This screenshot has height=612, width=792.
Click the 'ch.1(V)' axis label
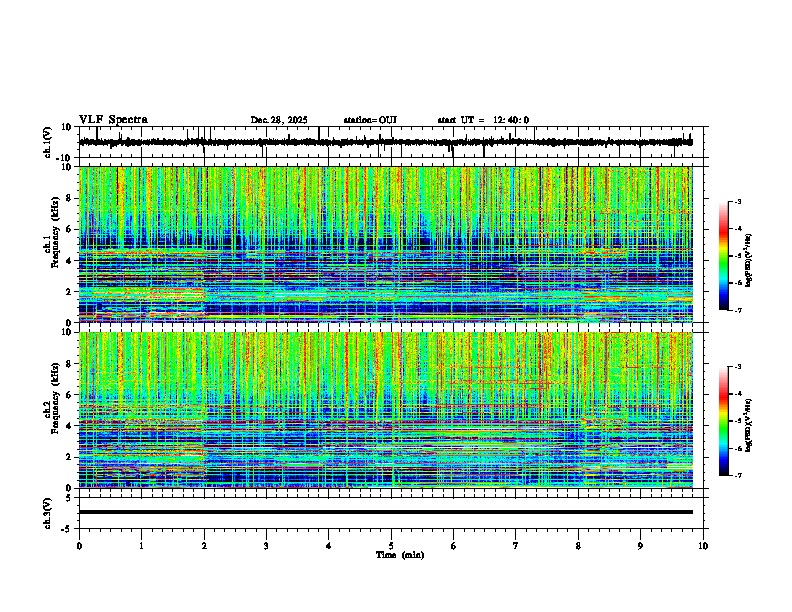(x=48, y=143)
